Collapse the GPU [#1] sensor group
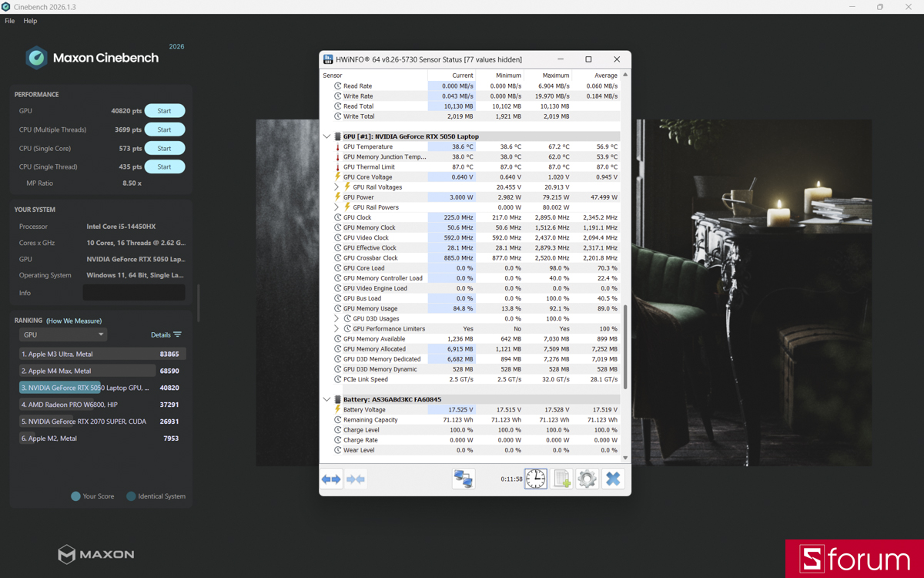 [x=326, y=136]
